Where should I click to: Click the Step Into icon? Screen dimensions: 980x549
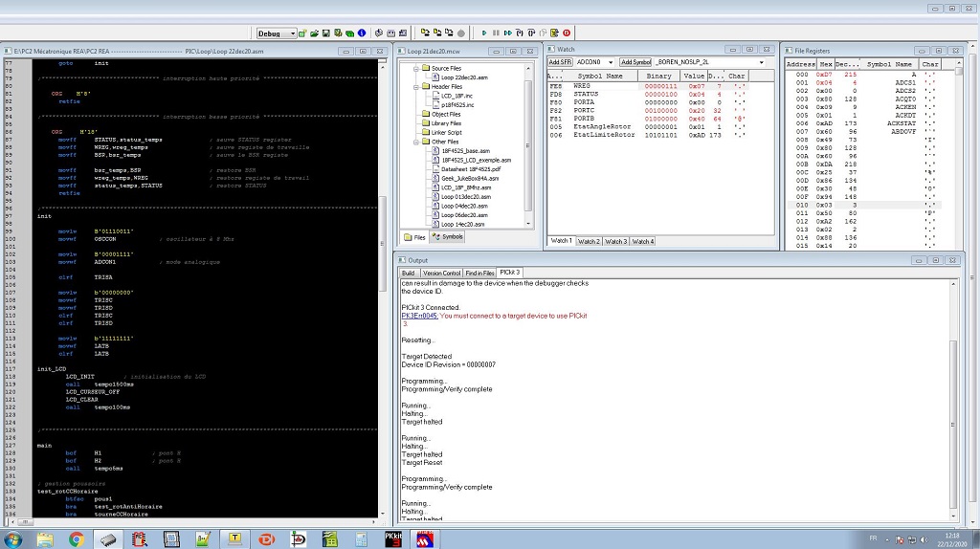520,33
